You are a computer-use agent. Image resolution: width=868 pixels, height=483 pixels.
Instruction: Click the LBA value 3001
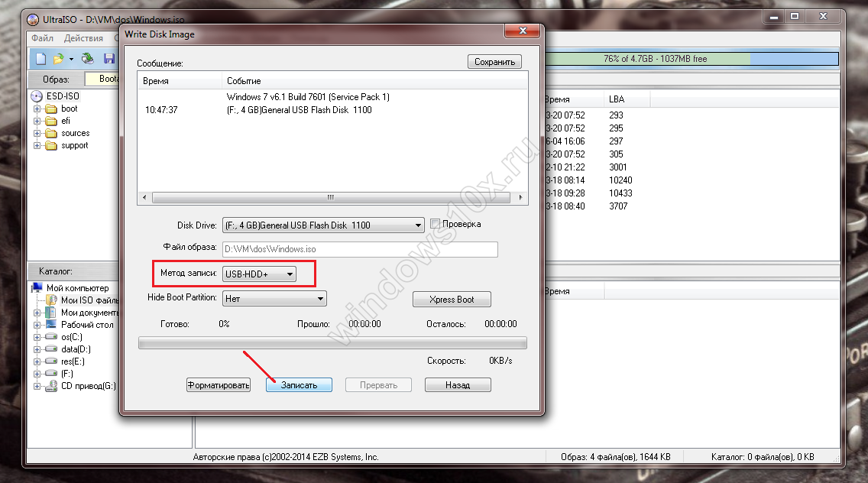click(618, 167)
